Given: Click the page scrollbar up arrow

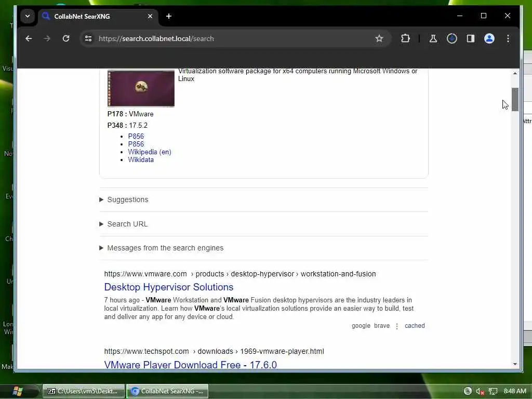Looking at the screenshot, I should coord(515,73).
